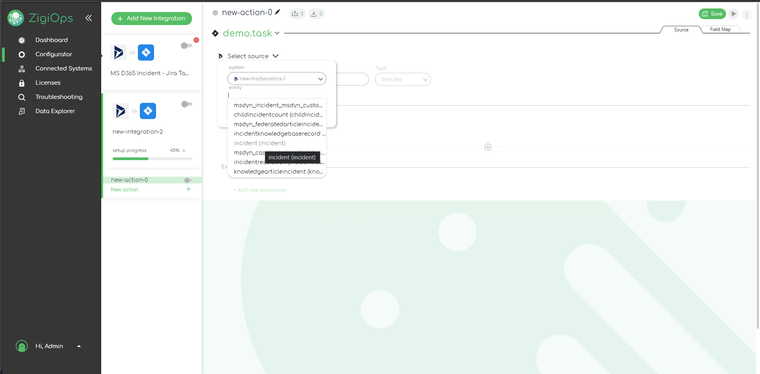Open the Licenses page
Viewport: 760px width, 374px height.
pyautogui.click(x=48, y=83)
